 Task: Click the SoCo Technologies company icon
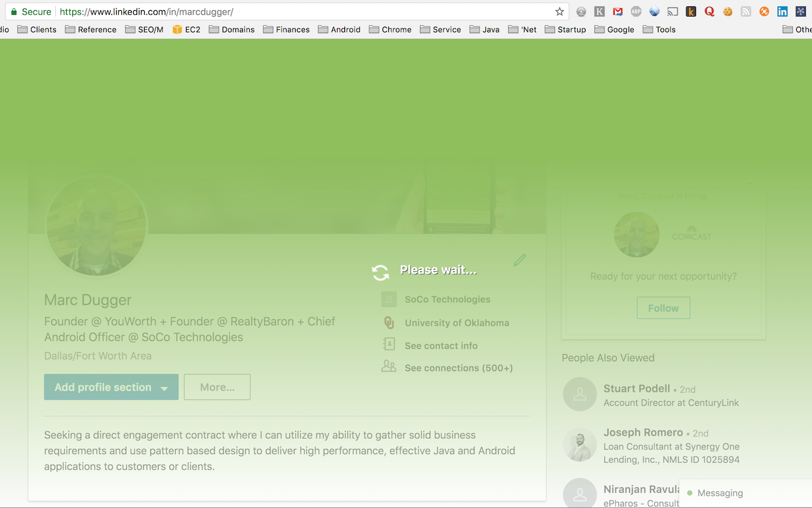(x=389, y=299)
